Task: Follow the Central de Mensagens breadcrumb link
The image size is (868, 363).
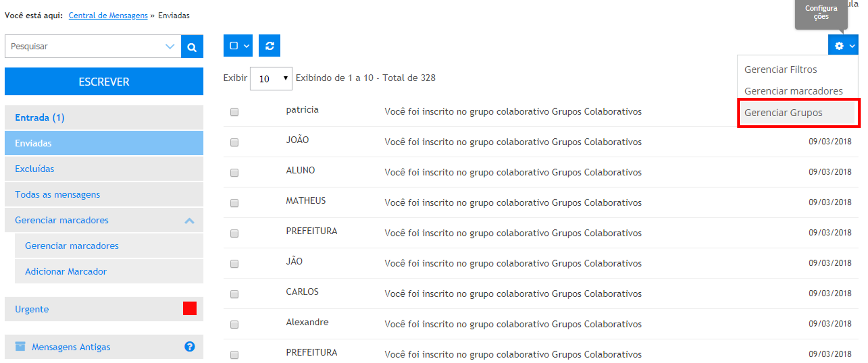Action: (x=108, y=16)
